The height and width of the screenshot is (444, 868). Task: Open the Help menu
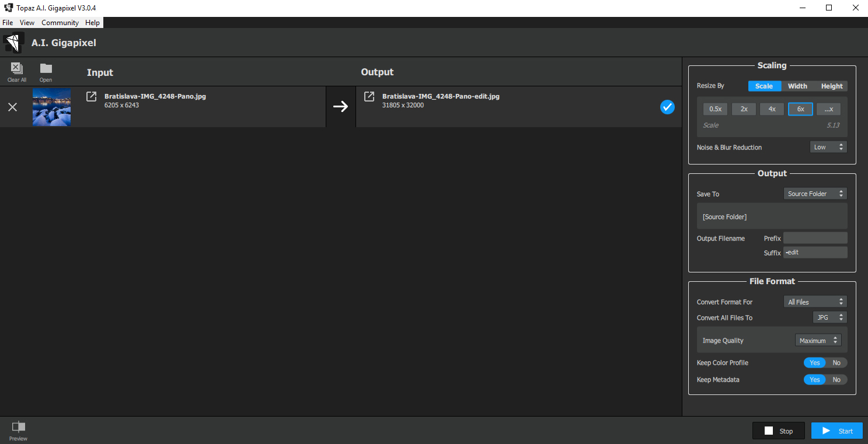92,23
